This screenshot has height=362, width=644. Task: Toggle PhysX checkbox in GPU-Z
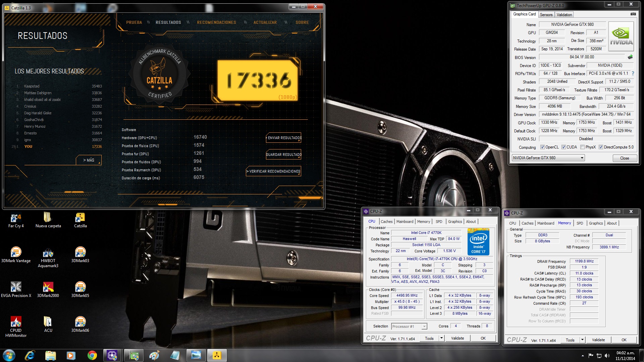click(582, 147)
